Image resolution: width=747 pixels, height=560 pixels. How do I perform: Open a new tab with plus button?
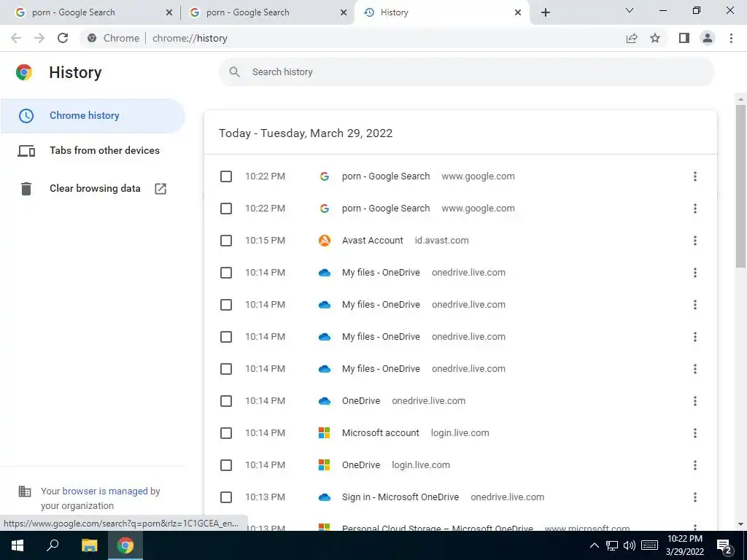(x=546, y=12)
